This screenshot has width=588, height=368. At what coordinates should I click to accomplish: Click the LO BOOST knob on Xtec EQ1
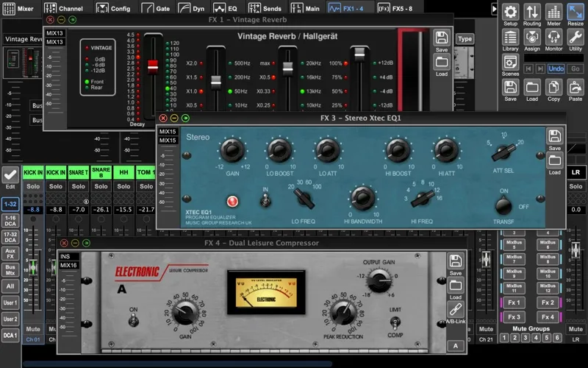click(279, 150)
